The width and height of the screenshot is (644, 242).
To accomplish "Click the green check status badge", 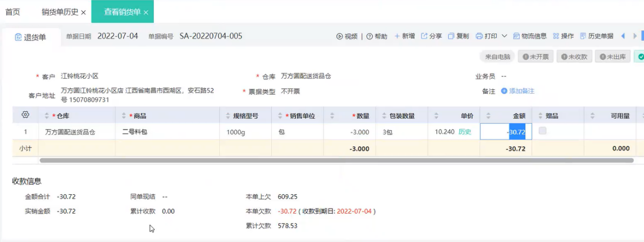I will pos(639,57).
